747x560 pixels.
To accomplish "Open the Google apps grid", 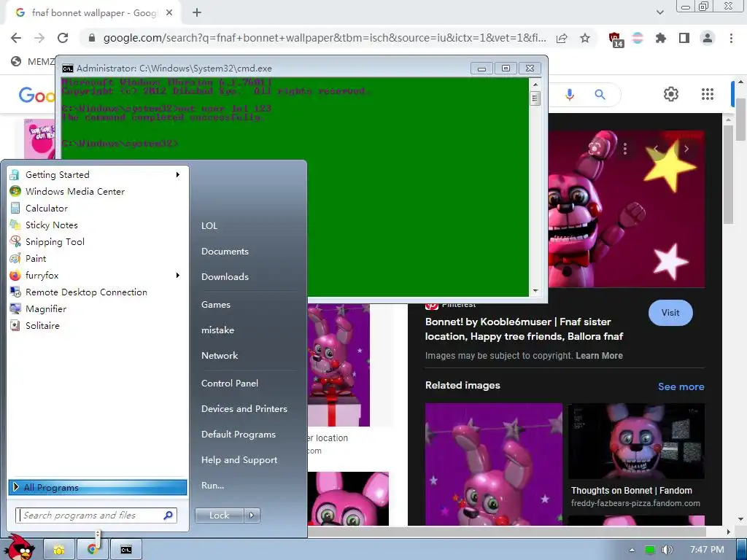I will [x=708, y=94].
